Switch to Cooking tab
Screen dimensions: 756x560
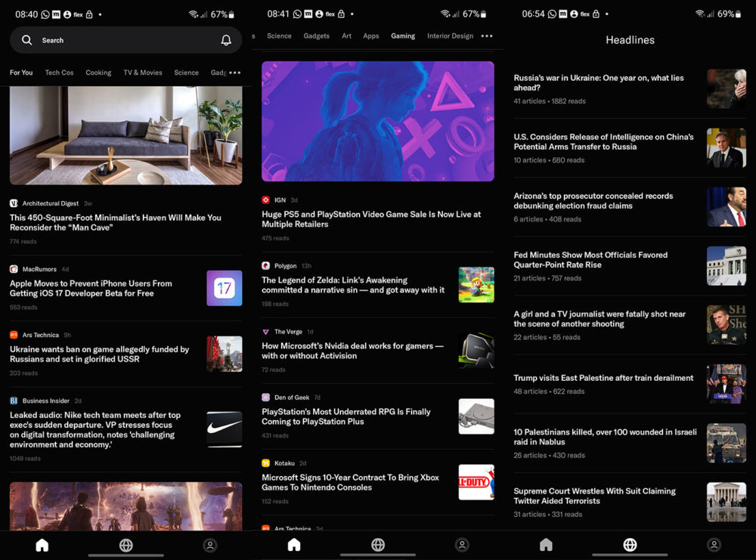coord(98,73)
